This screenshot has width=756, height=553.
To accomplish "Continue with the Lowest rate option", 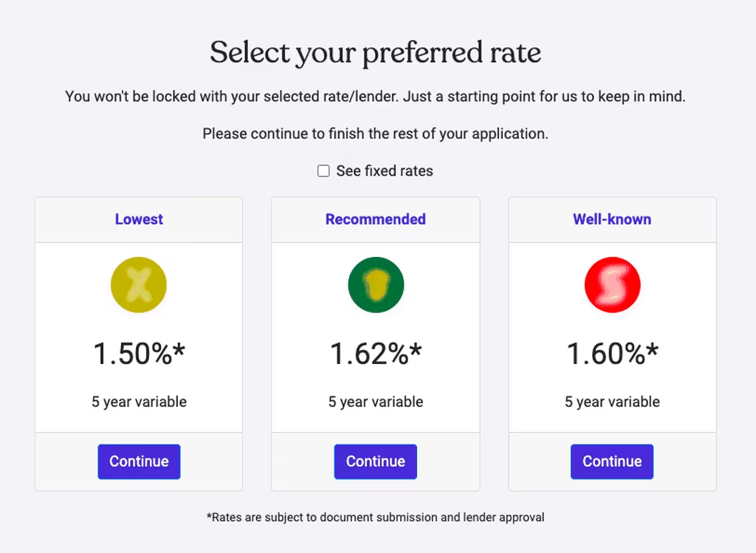I will (139, 461).
